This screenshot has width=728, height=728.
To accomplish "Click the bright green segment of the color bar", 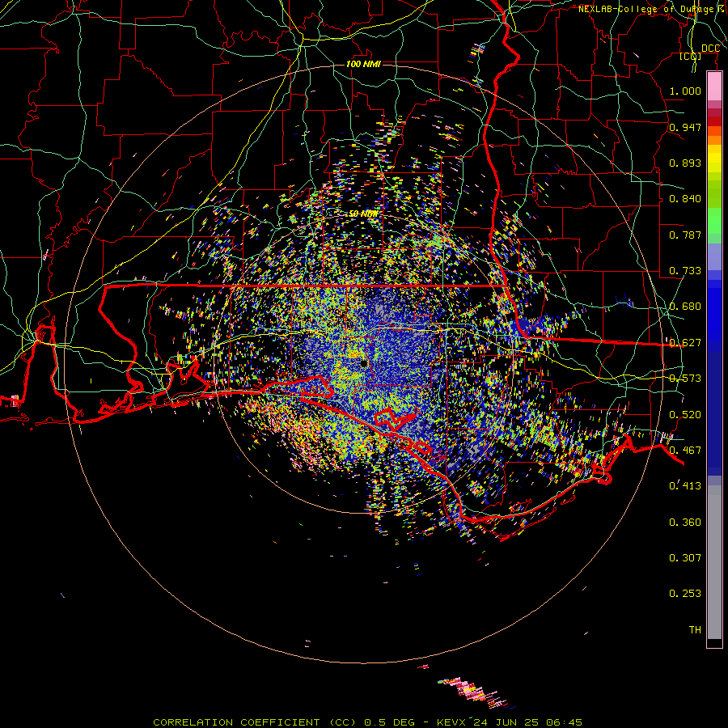I will tap(714, 221).
